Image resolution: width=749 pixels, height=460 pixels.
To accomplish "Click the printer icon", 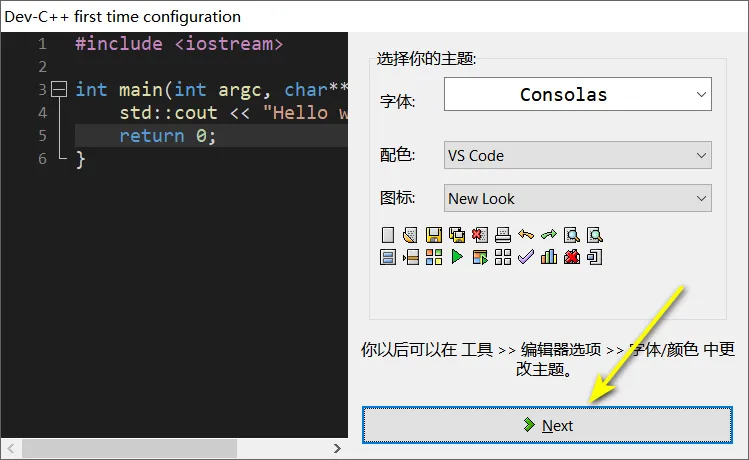I will point(502,236).
